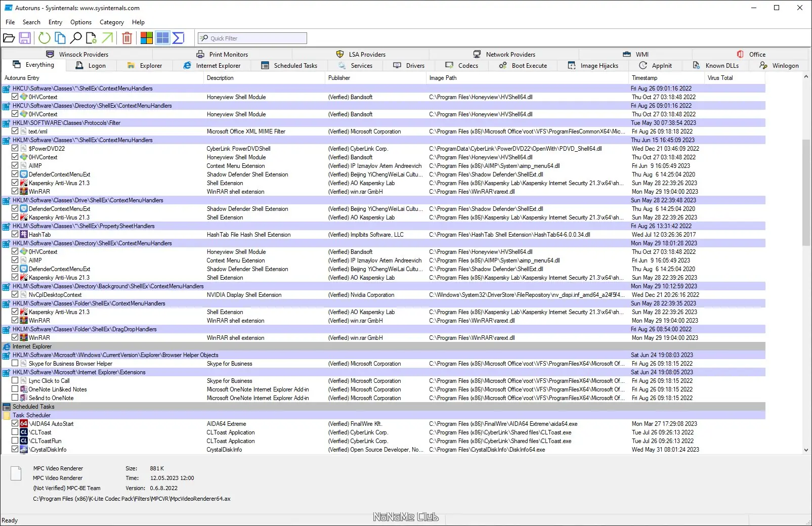Disable the text/xml filter entry checkbox
The image size is (812, 526).
tap(15, 131)
